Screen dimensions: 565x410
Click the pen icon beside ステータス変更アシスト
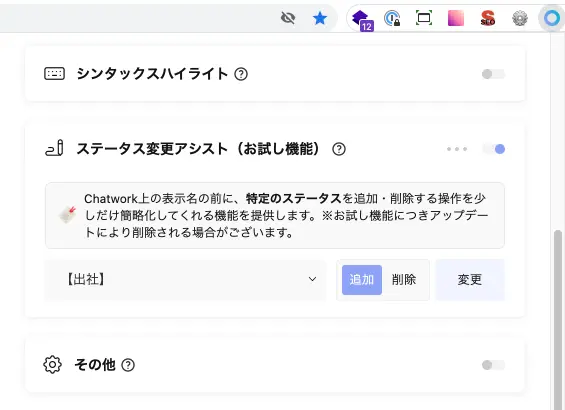54,148
